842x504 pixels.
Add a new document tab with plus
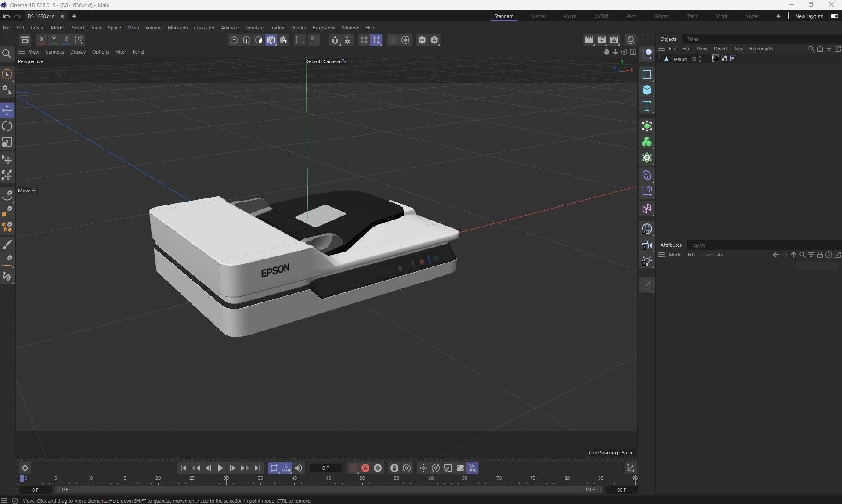(74, 16)
